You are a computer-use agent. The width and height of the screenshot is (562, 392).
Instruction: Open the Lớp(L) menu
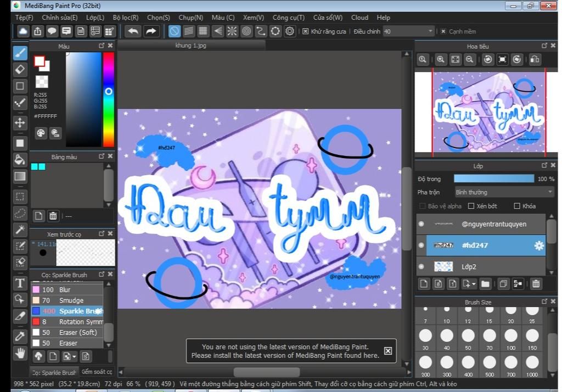tap(95, 18)
